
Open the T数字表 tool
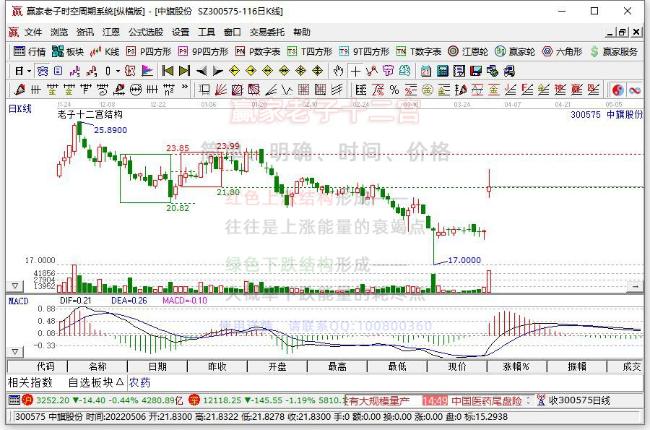click(419, 51)
